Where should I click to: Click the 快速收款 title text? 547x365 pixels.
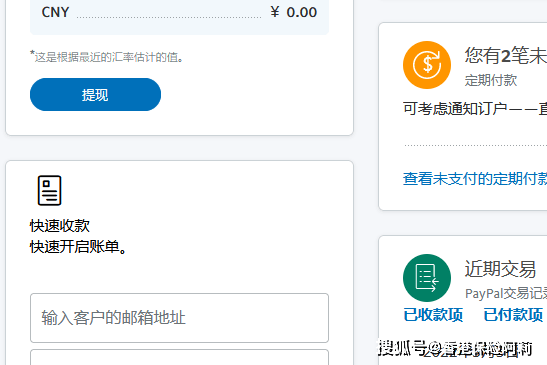60,226
